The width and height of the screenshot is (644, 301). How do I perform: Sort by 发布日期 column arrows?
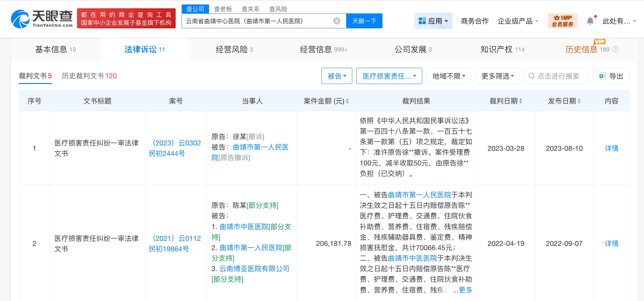tap(579, 101)
